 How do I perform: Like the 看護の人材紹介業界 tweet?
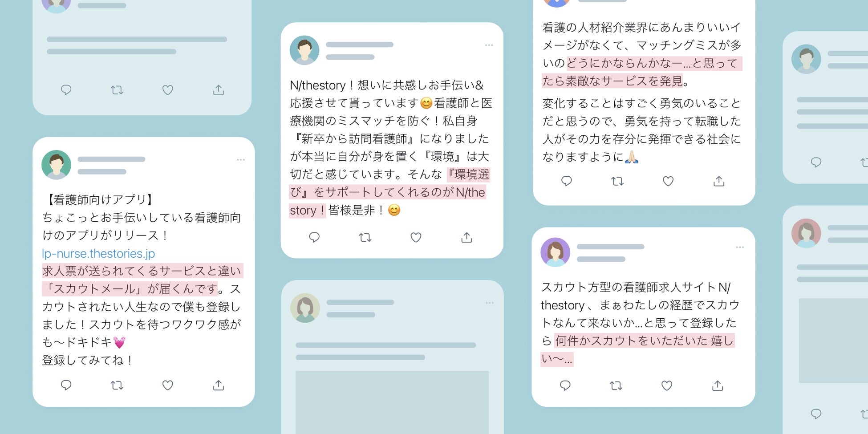point(668,181)
